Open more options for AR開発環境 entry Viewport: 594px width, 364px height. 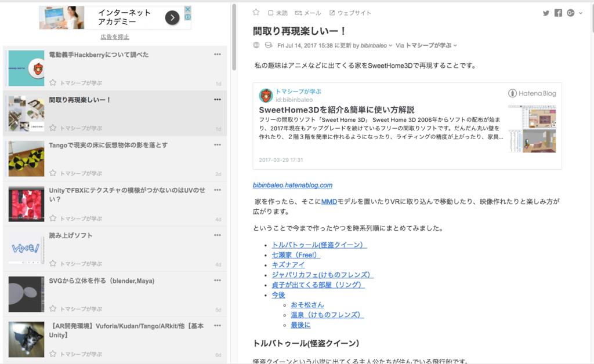coord(218,325)
